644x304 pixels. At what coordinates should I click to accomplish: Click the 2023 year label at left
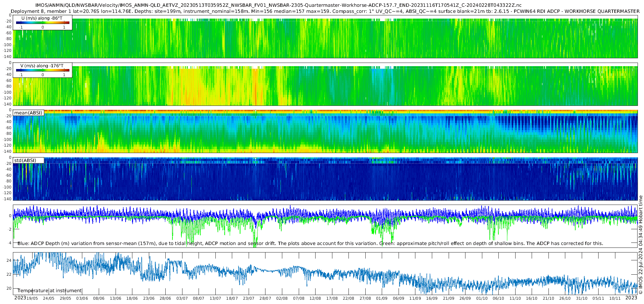[20, 298]
